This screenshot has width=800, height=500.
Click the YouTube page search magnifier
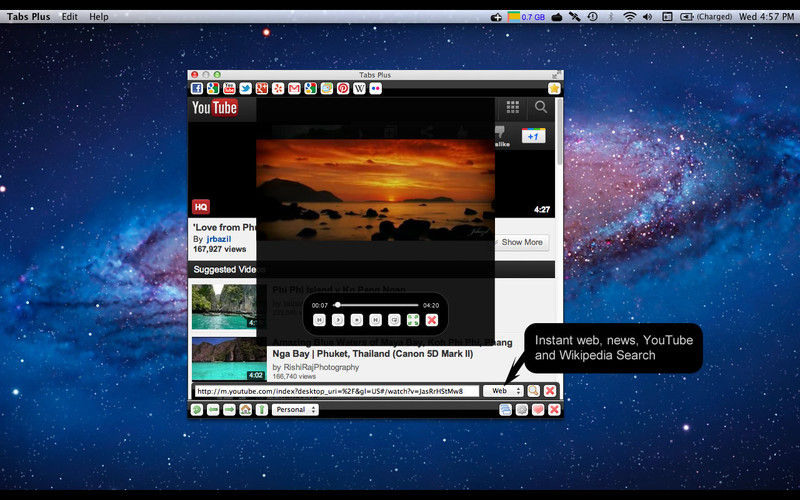click(541, 107)
